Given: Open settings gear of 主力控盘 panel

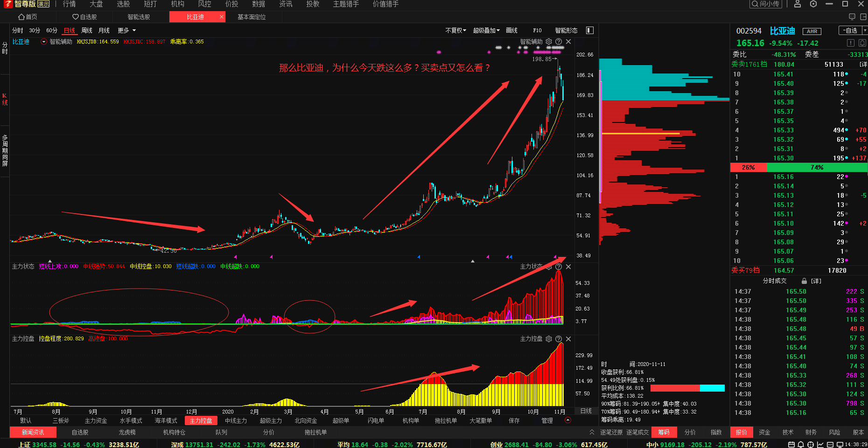Looking at the screenshot, I should point(549,339).
